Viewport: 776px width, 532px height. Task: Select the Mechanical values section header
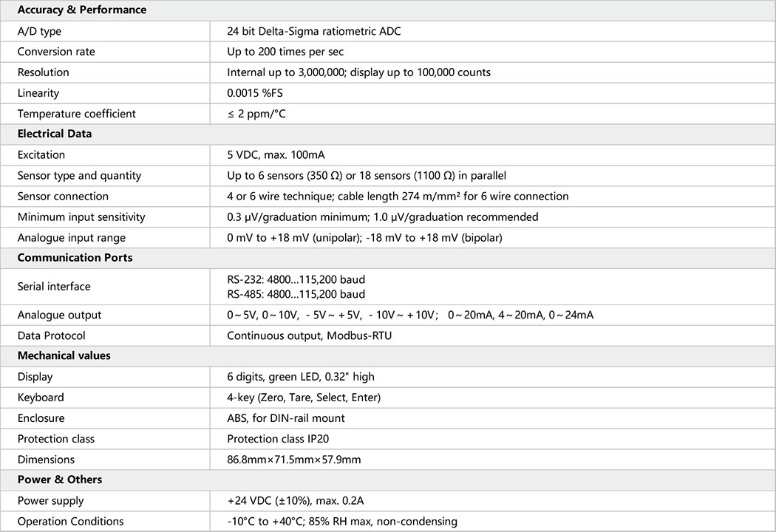click(64, 355)
